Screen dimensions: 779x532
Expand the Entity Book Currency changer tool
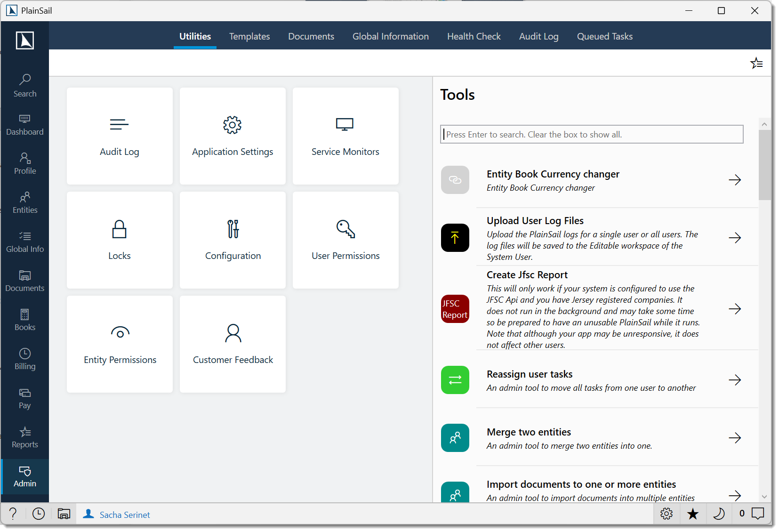pos(735,180)
